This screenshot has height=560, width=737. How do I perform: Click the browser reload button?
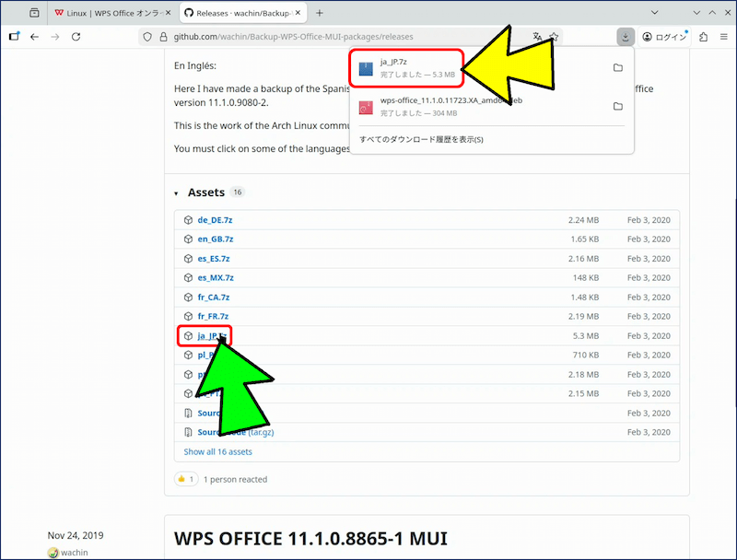pos(76,37)
